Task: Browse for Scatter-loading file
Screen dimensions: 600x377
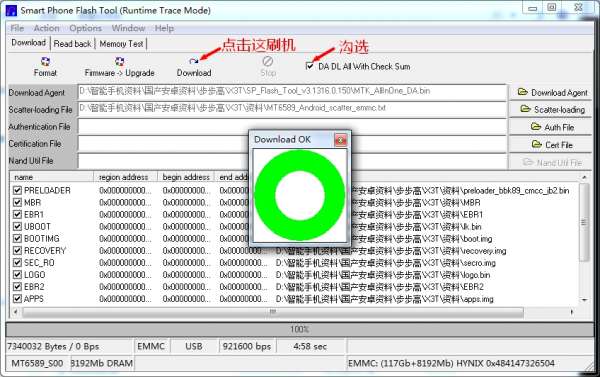Action: pos(551,109)
